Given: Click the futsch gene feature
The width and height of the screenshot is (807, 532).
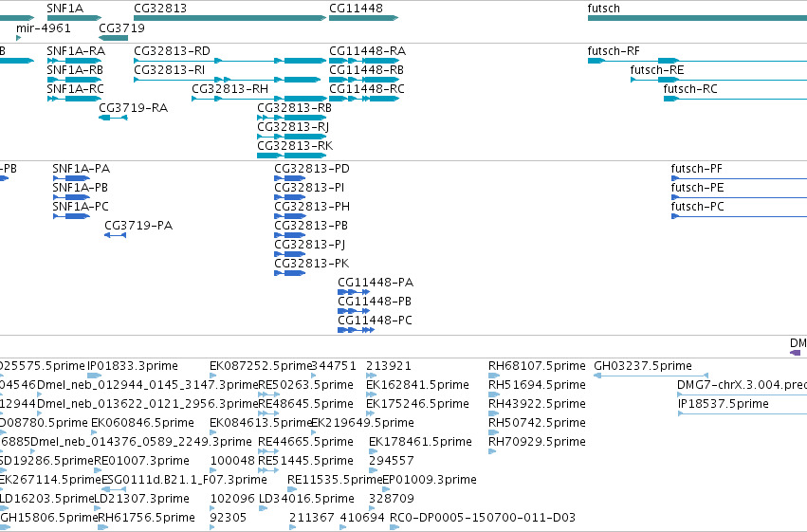Looking at the screenshot, I should click(697, 18).
